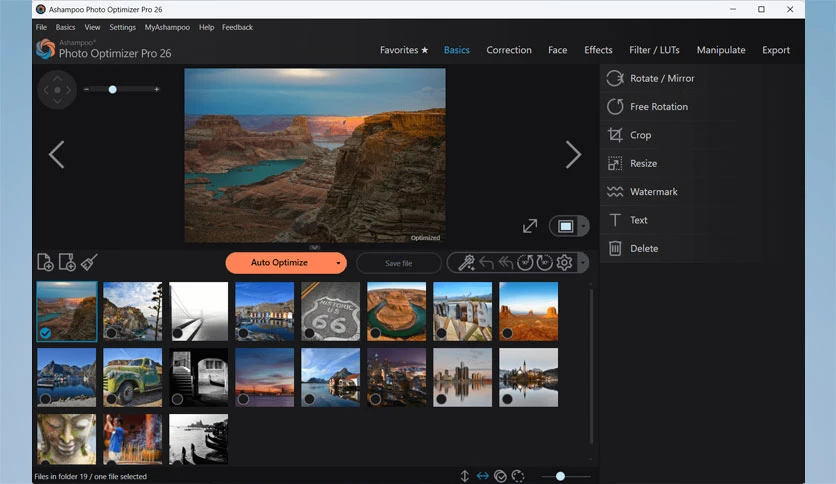
Task: Switch to the Manipulate tab
Action: pos(721,50)
